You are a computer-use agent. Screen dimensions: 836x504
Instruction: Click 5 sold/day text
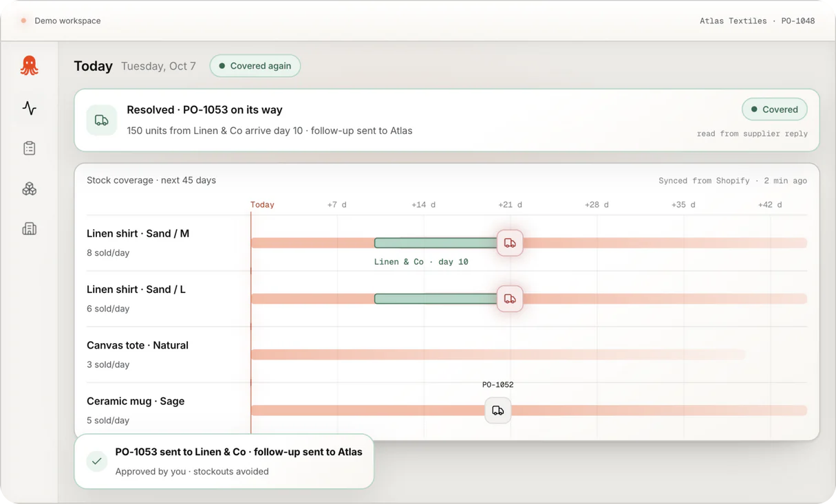(108, 420)
